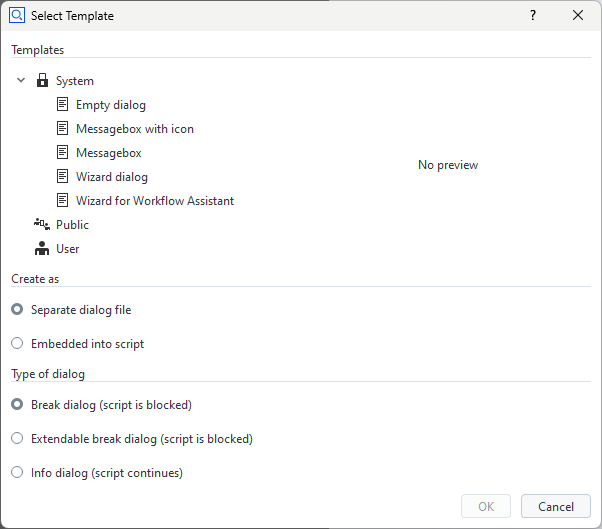
Task: Click the question mark help button
Action: click(533, 16)
